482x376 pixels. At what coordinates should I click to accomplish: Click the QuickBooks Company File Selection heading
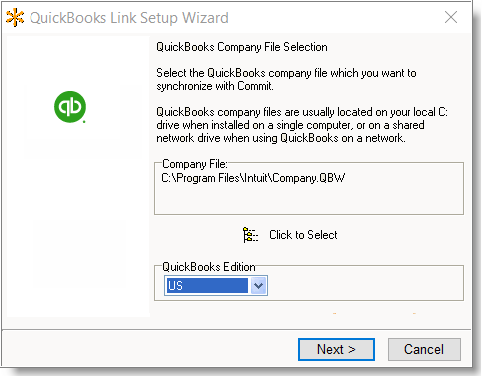pos(242,47)
